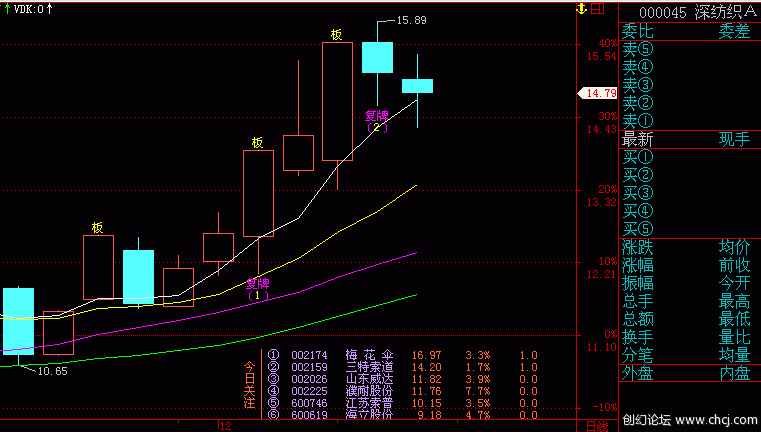761x432 pixels.
Task: Click the 委比 header in order panel
Action: click(637, 31)
